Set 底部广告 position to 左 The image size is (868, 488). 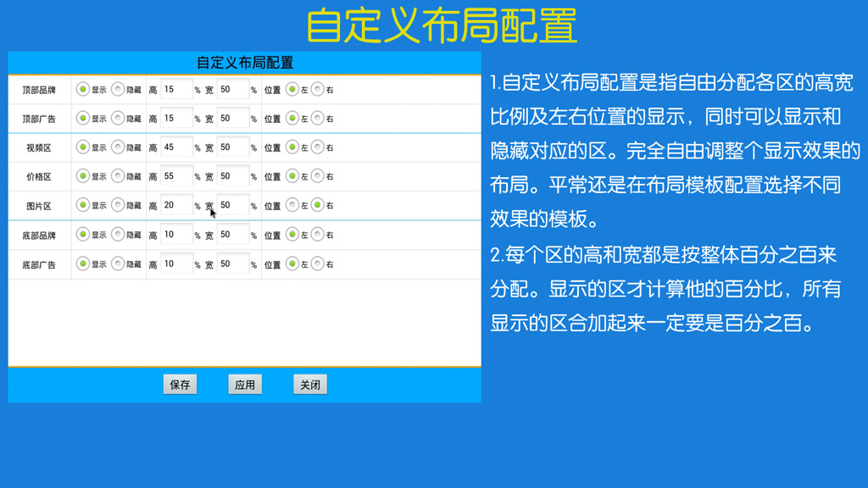[x=292, y=264]
